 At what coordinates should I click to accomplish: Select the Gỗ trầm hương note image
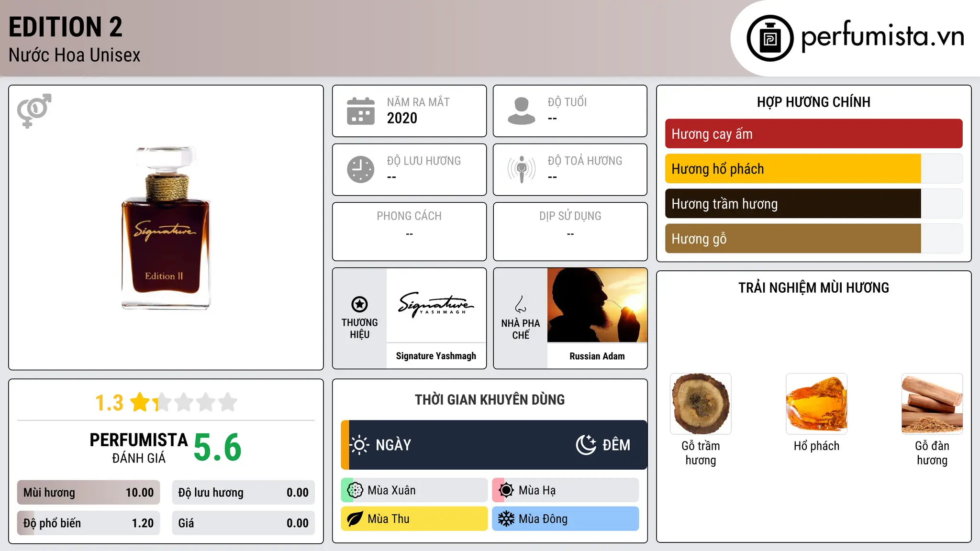(701, 404)
